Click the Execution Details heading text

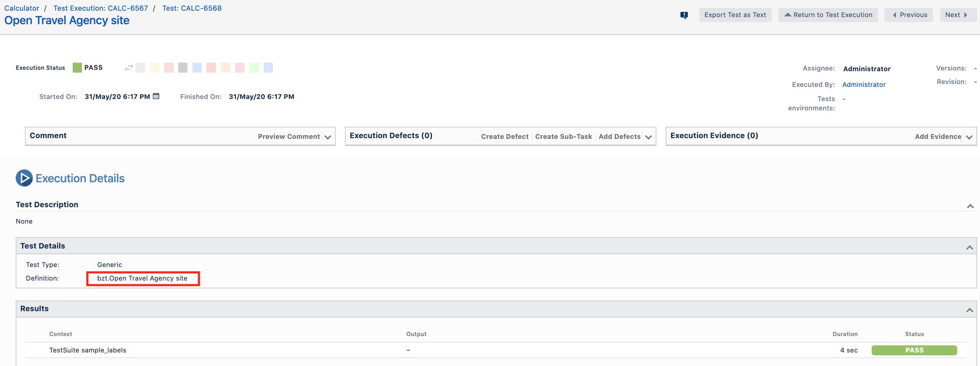[x=80, y=178]
